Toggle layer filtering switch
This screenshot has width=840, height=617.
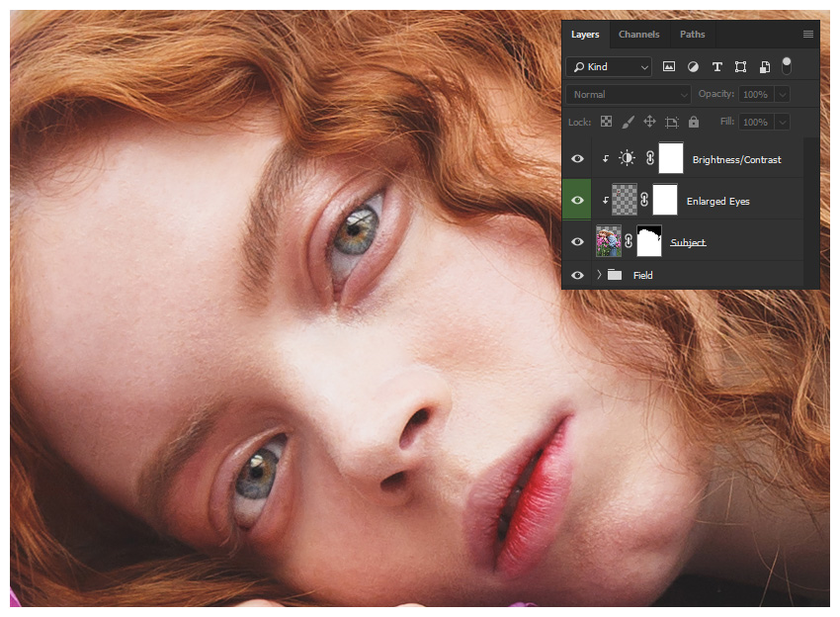tap(787, 66)
